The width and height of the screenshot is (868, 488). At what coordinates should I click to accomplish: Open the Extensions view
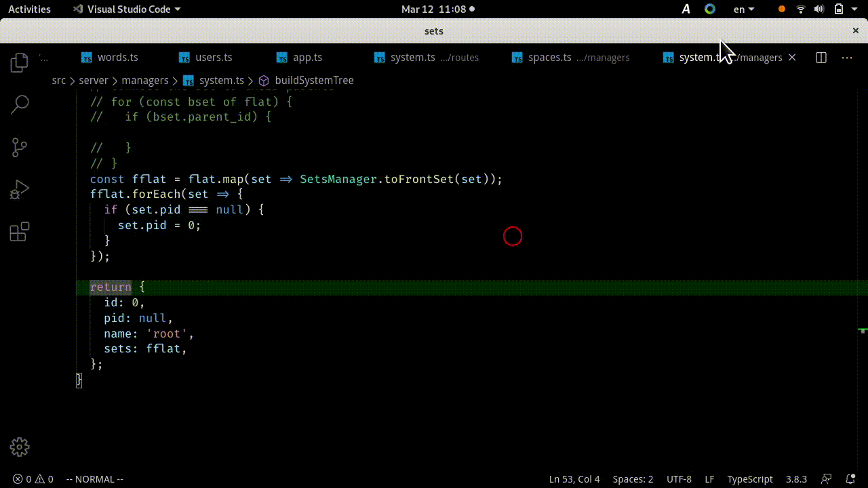(20, 232)
